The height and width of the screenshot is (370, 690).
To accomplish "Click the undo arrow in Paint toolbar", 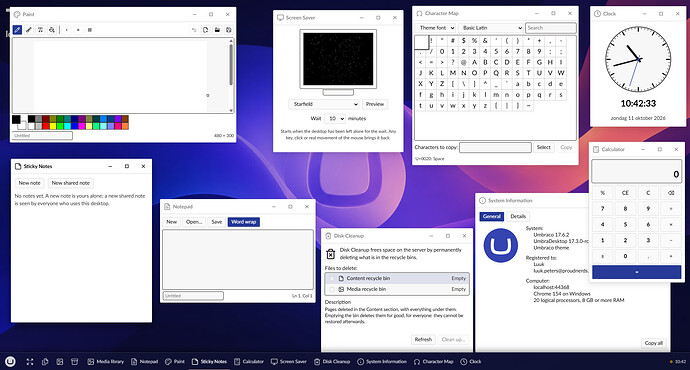I will [x=194, y=30].
